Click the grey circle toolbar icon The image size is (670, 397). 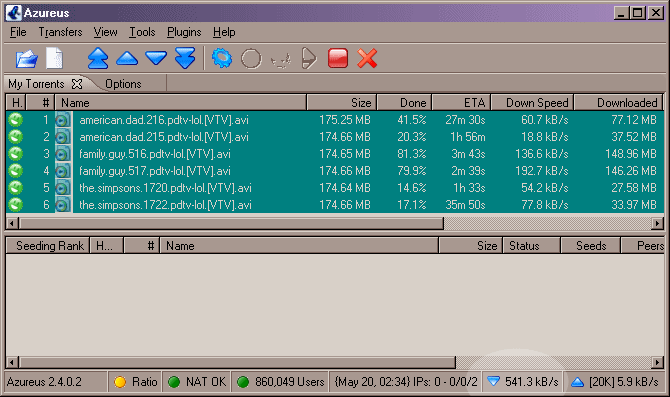[251, 59]
